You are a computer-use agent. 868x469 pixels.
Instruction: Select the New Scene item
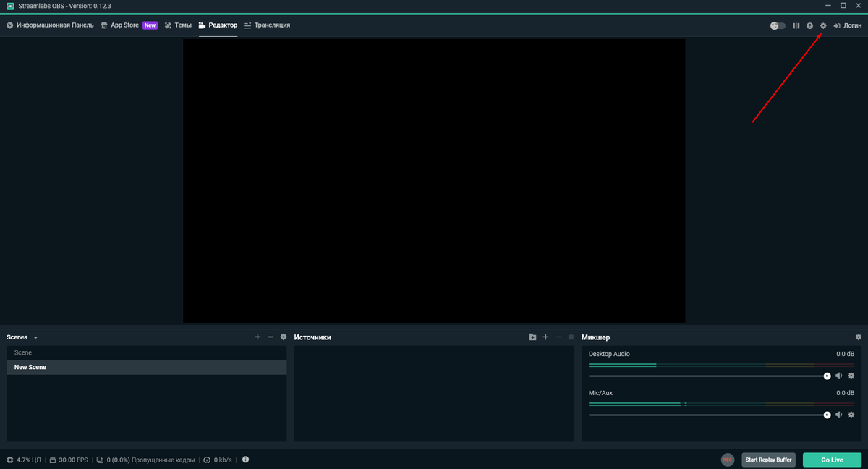pyautogui.click(x=147, y=368)
